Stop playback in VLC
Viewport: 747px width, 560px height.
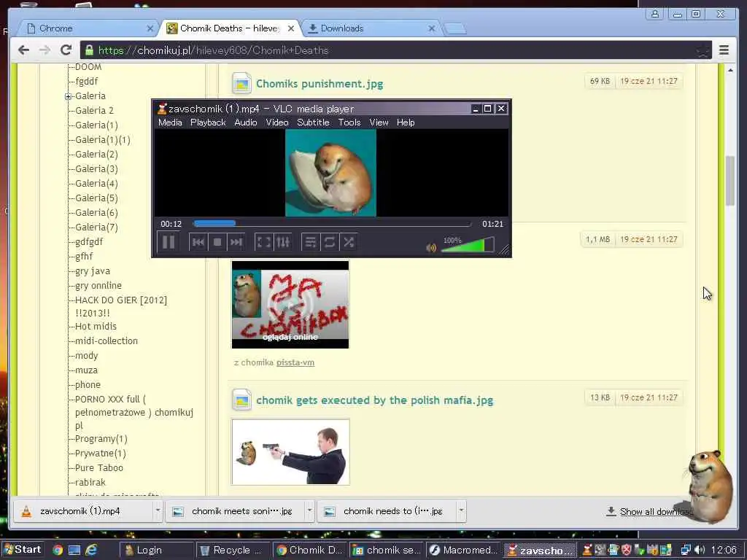click(x=217, y=242)
